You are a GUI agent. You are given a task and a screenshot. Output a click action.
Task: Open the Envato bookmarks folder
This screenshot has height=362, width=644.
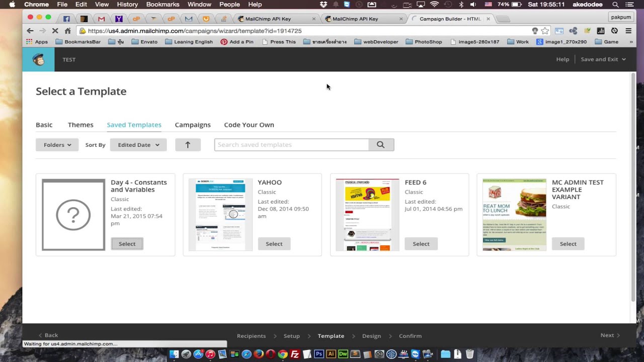(x=144, y=42)
